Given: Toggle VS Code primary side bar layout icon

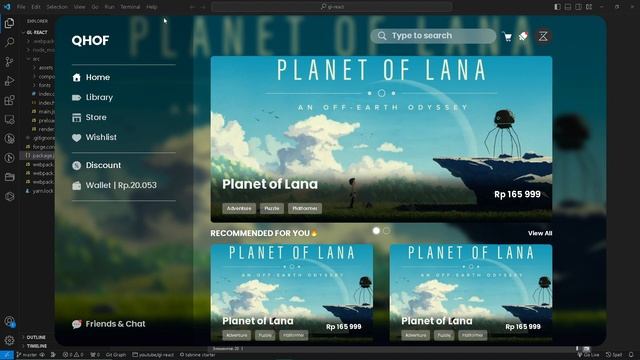Looking at the screenshot, I should click(557, 7).
